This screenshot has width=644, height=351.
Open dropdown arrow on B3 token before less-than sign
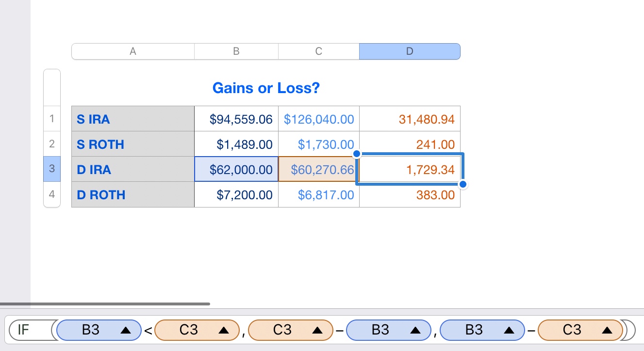125,330
